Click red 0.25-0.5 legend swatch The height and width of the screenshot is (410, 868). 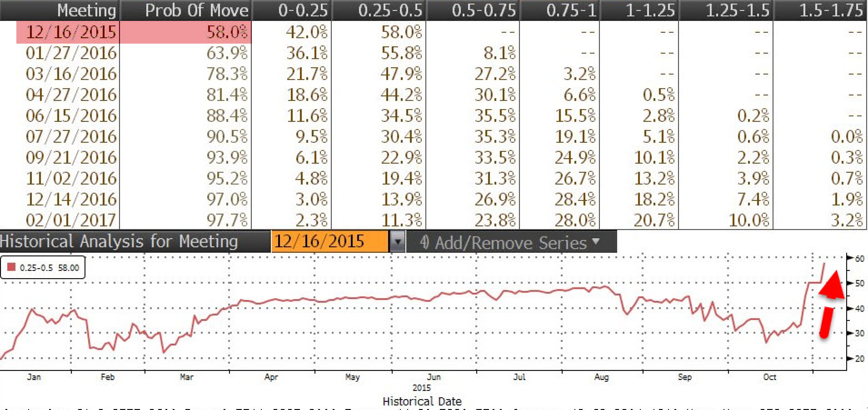click(x=12, y=267)
